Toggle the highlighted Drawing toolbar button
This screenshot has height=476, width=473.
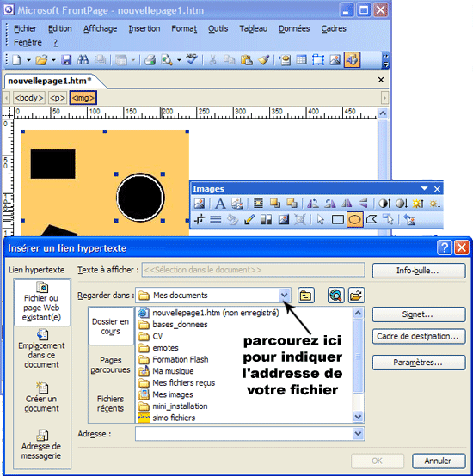point(352,60)
